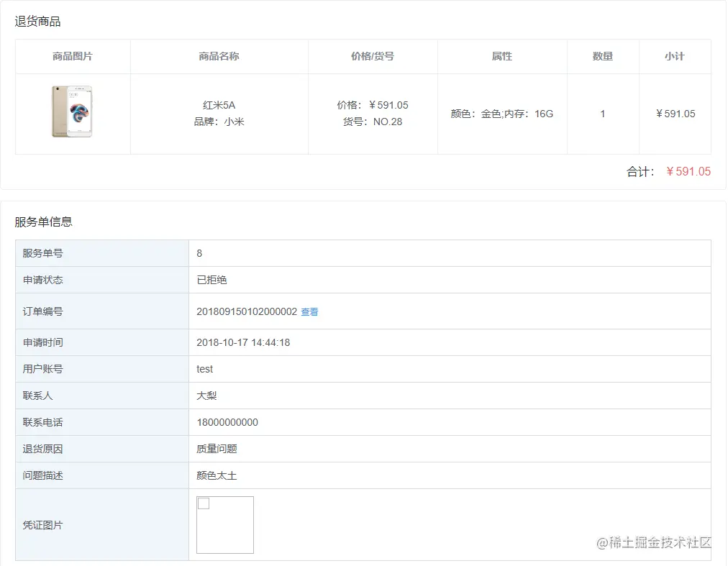Click the 申请状态 label cell
Image resolution: width=728 pixels, height=566 pixels.
click(x=102, y=280)
